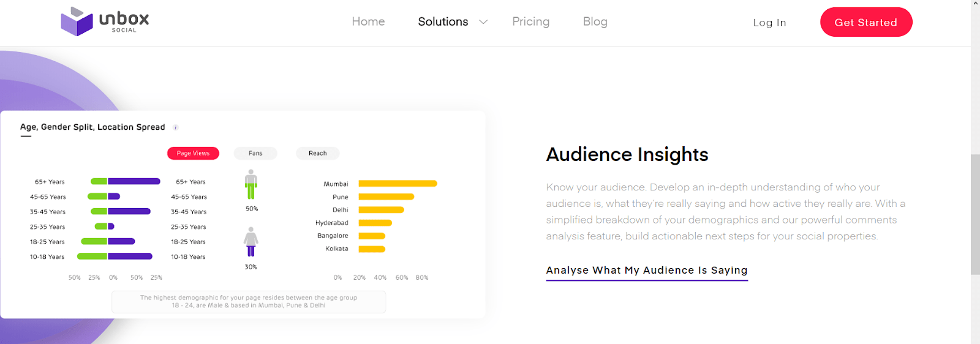Click the Mumbai yellow bar

[x=398, y=184]
